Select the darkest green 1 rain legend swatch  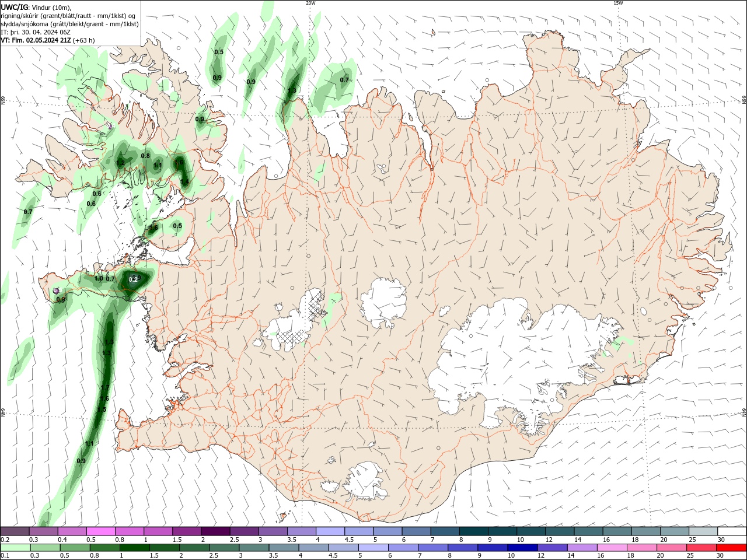click(134, 548)
